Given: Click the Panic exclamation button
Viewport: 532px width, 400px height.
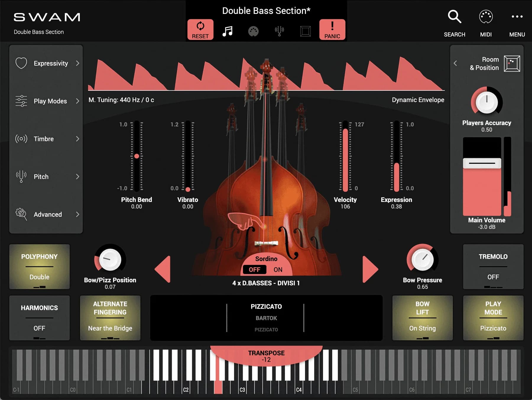Looking at the screenshot, I should pos(332,29).
